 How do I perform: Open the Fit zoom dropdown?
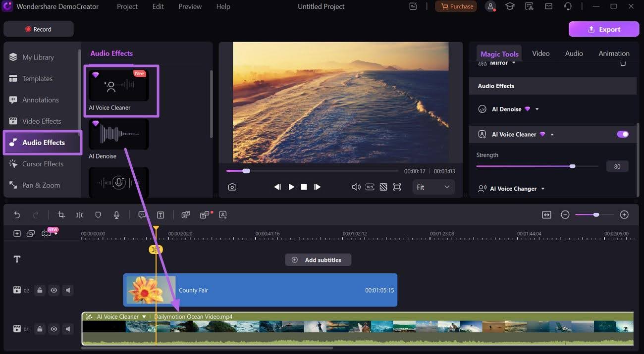[433, 187]
